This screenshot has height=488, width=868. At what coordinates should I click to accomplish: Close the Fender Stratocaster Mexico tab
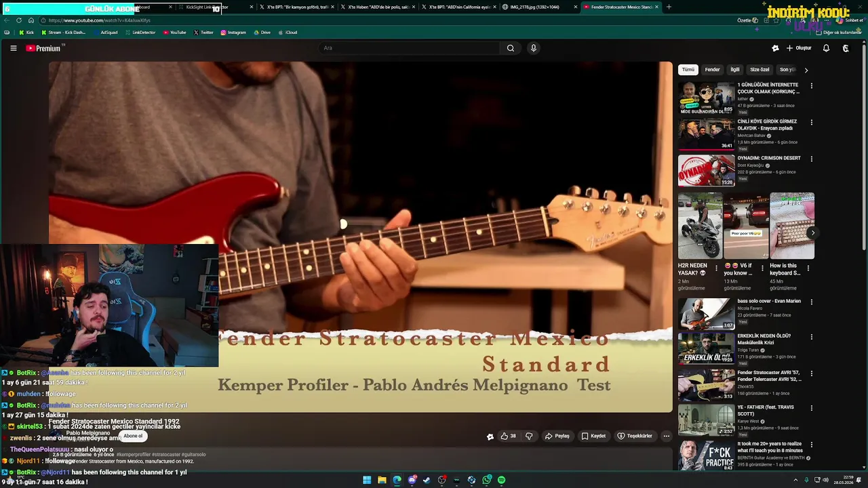tap(656, 7)
